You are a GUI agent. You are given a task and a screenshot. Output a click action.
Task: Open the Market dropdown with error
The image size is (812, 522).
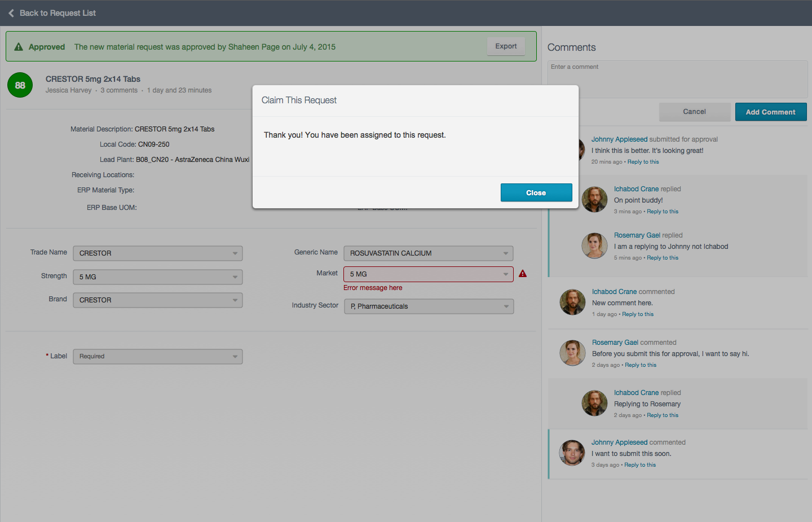(429, 274)
